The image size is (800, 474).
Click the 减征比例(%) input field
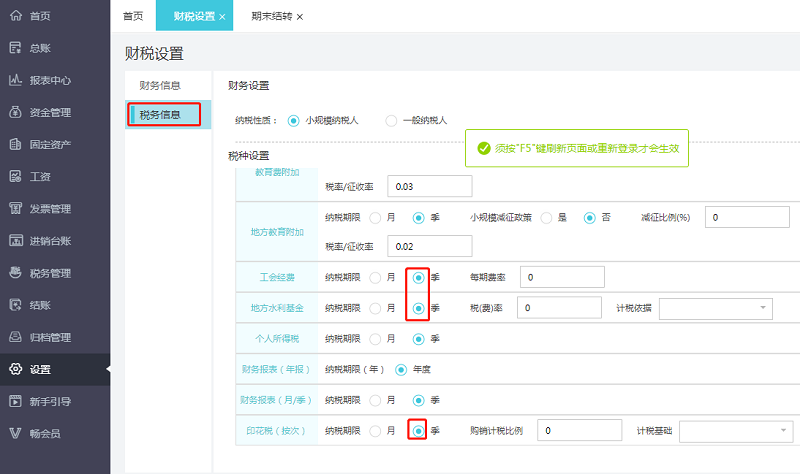[x=747, y=217]
